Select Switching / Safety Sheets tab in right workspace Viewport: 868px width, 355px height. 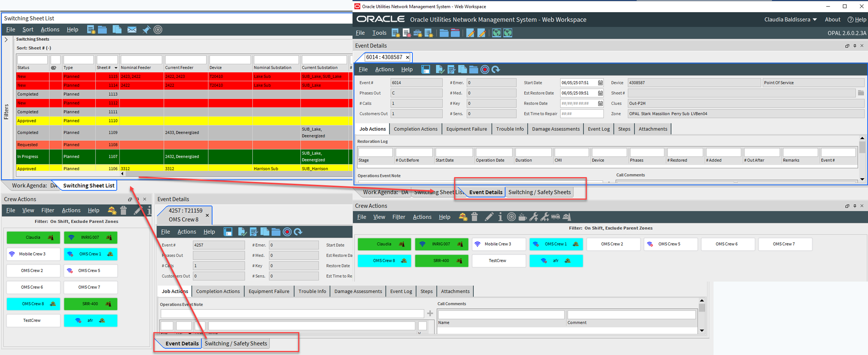(539, 192)
